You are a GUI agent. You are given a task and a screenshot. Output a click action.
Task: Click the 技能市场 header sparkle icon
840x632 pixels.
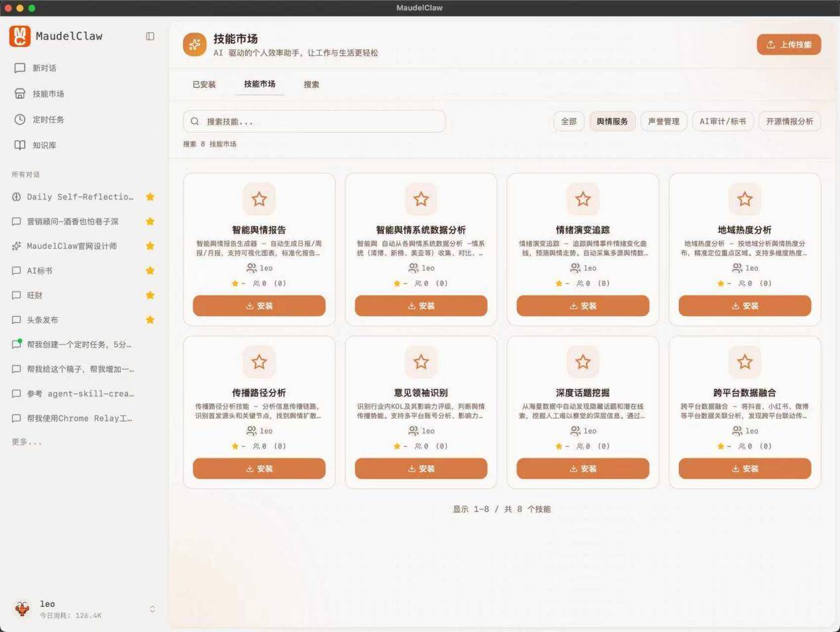195,45
